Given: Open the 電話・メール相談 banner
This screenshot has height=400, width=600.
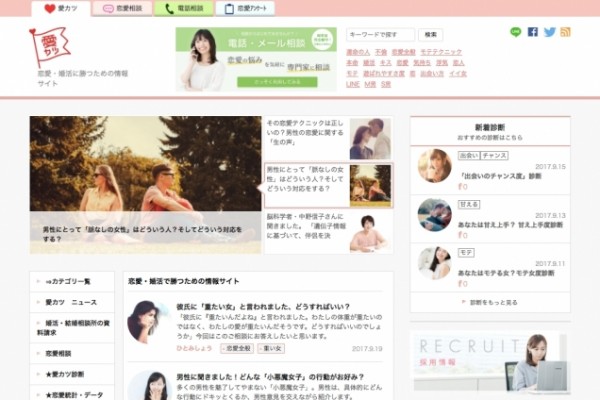Looking at the screenshot, I should tap(256, 59).
